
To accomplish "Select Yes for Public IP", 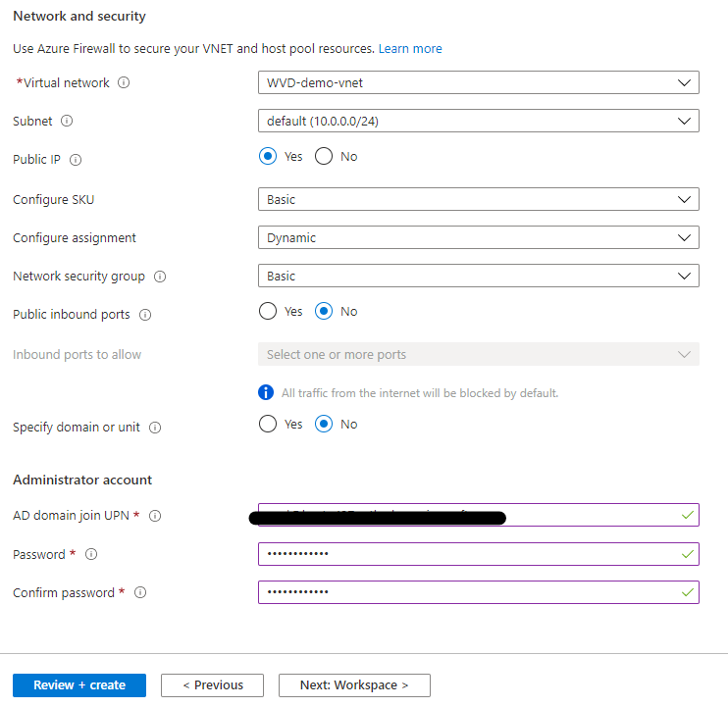I will [268, 156].
